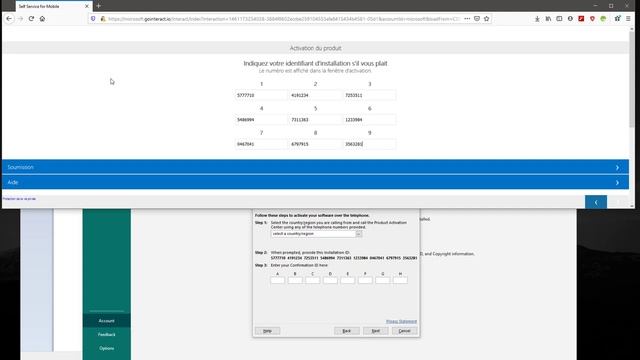Viewport: 640px width, 360px height.
Task: Click the URL address bar
Action: pos(284,19)
